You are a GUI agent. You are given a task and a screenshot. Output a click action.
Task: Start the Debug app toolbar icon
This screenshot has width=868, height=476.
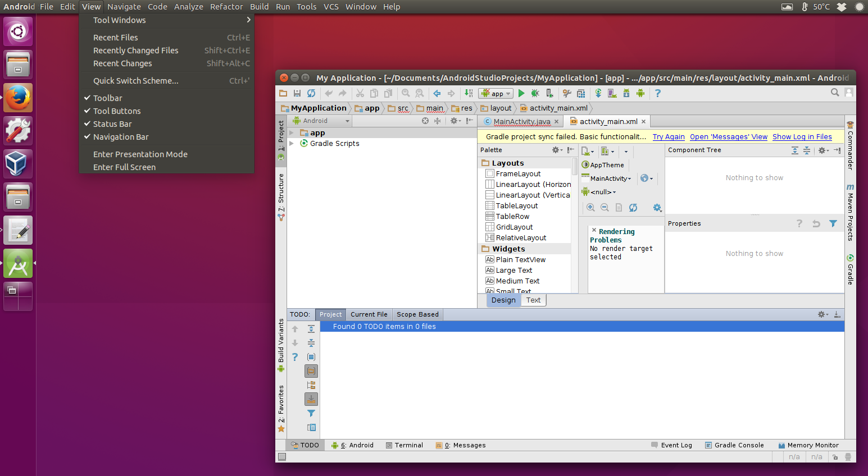coord(534,93)
